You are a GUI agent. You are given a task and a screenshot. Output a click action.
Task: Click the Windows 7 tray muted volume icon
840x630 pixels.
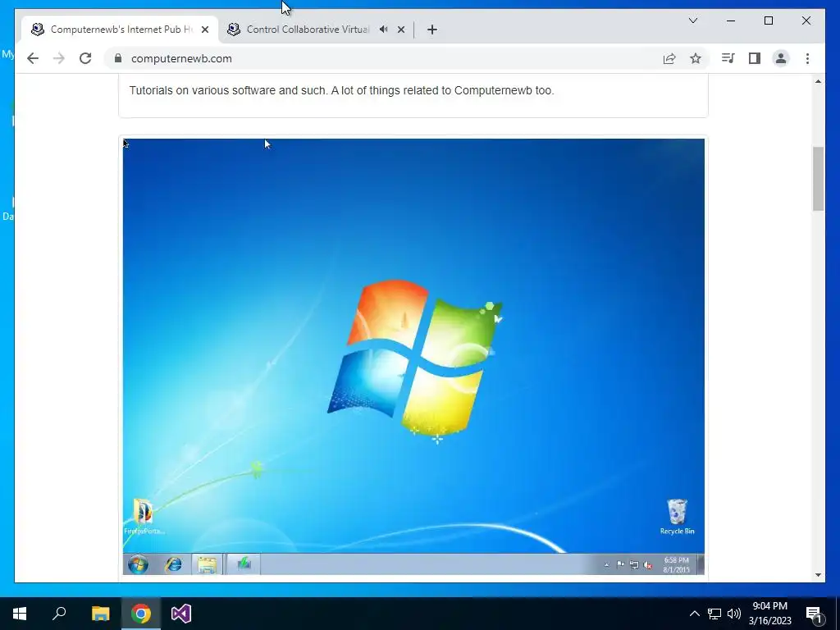pyautogui.click(x=648, y=565)
